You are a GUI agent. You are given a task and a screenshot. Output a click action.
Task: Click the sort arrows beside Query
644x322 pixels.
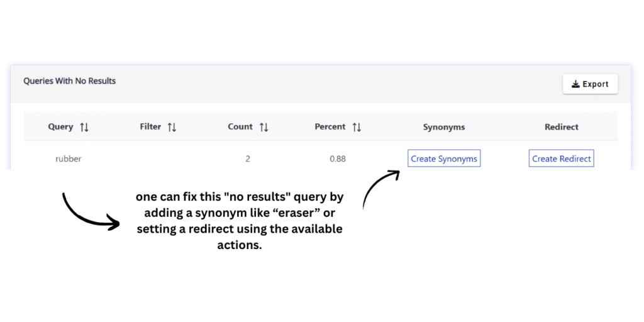pos(84,127)
